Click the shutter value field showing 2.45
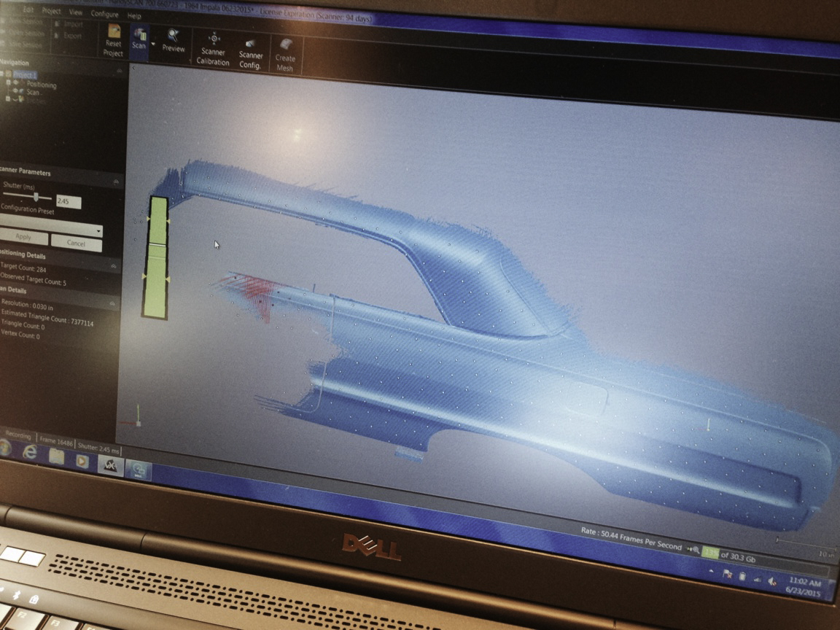This screenshot has width=840, height=630. click(x=69, y=202)
